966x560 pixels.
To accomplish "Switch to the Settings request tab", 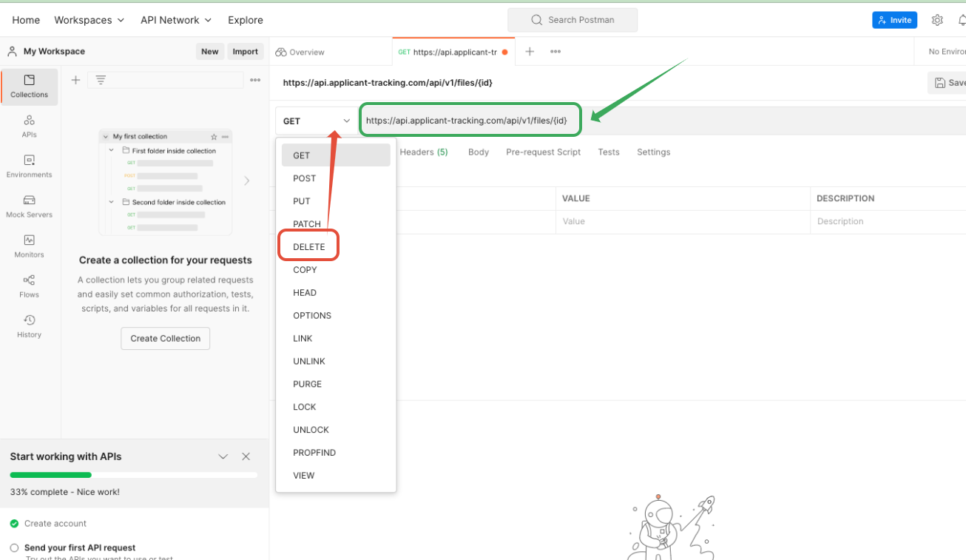I will [x=654, y=152].
